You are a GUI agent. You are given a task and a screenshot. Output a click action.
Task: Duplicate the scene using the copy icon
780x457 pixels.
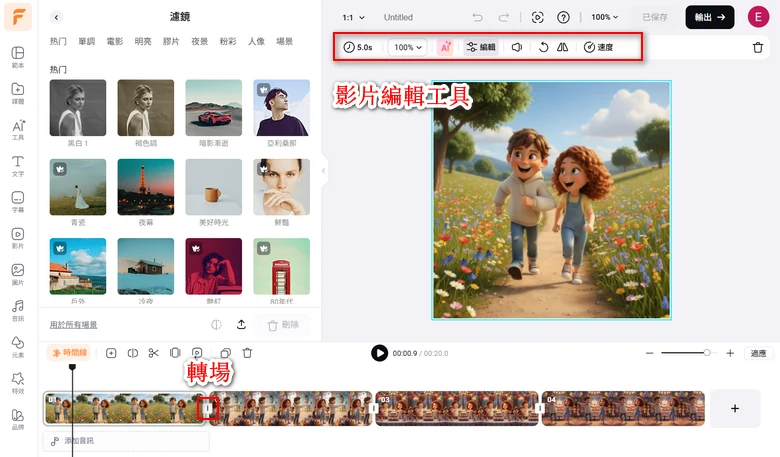(226, 353)
